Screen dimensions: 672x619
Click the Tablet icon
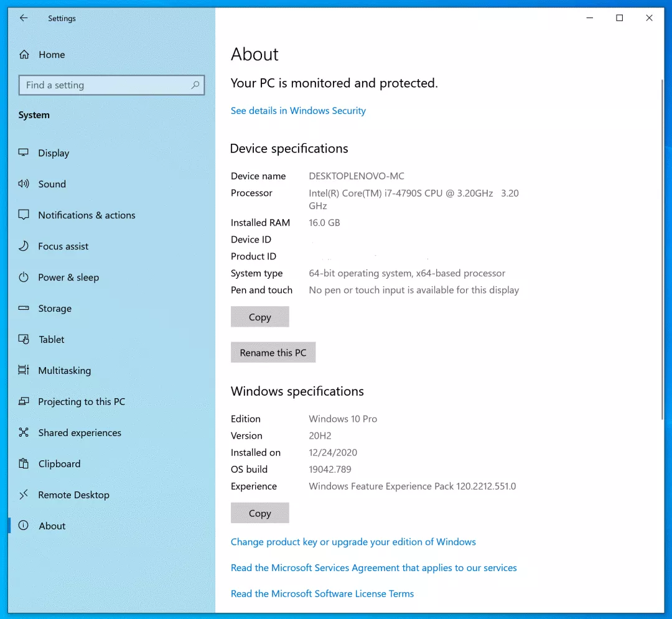24,339
